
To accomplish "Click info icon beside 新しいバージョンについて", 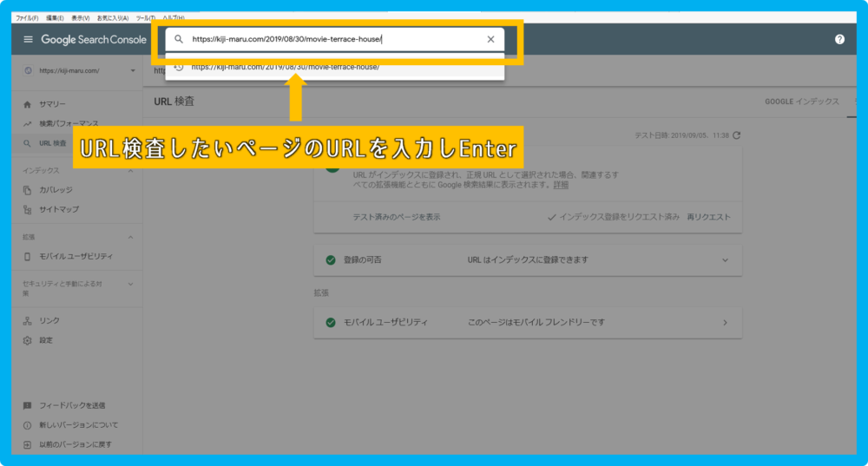I will (27, 425).
